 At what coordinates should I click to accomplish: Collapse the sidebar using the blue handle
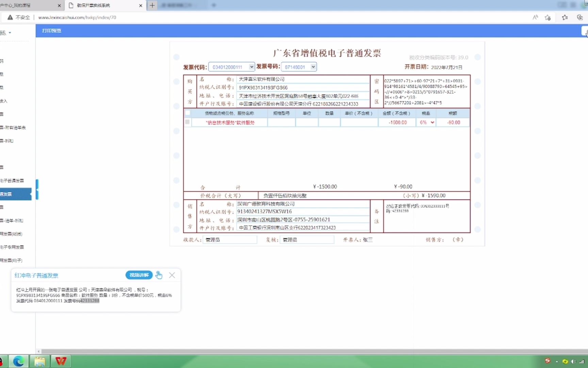tap(37, 189)
